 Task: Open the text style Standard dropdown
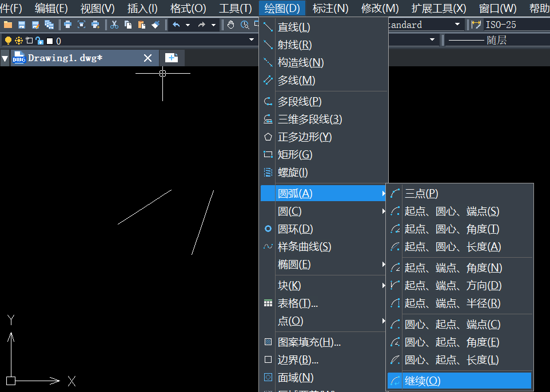pos(457,24)
